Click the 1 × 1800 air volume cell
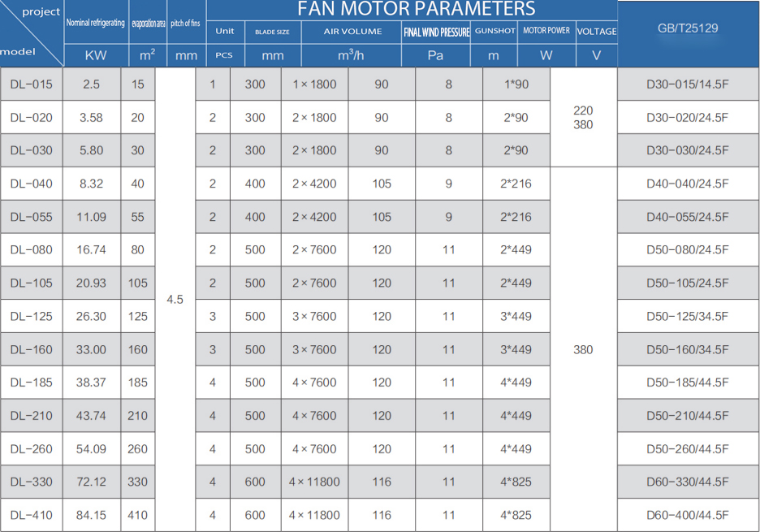This screenshot has height=532, width=760. coord(314,84)
